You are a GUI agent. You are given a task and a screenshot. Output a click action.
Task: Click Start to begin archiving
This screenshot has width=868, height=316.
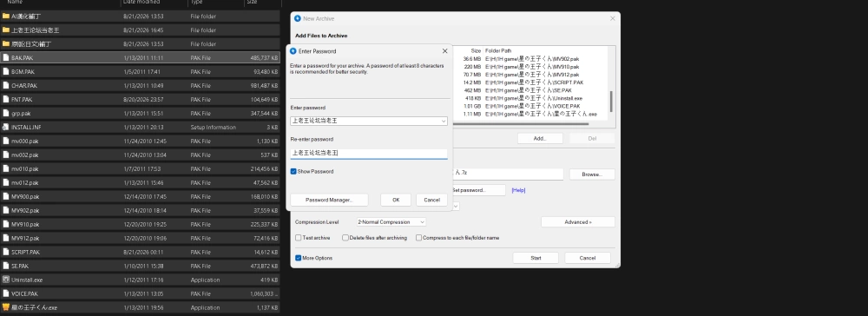coord(536,258)
